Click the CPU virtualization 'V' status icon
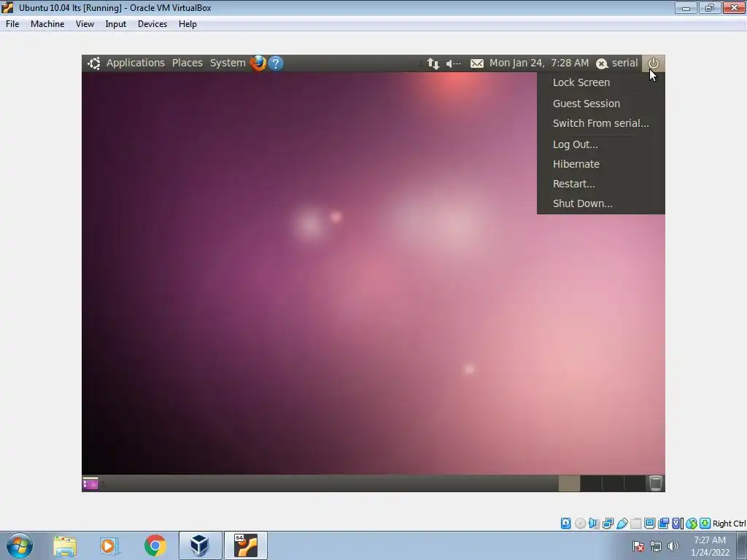This screenshot has height=560, width=747. click(x=676, y=524)
